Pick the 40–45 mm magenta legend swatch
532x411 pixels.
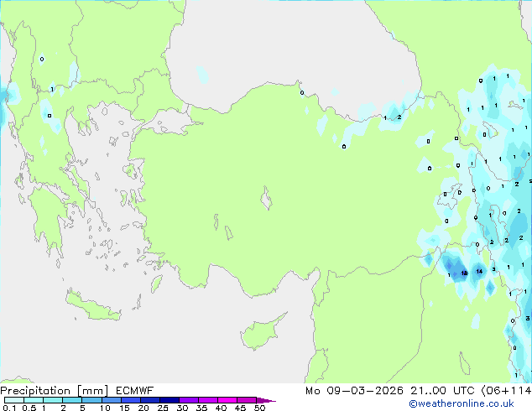click(x=227, y=400)
